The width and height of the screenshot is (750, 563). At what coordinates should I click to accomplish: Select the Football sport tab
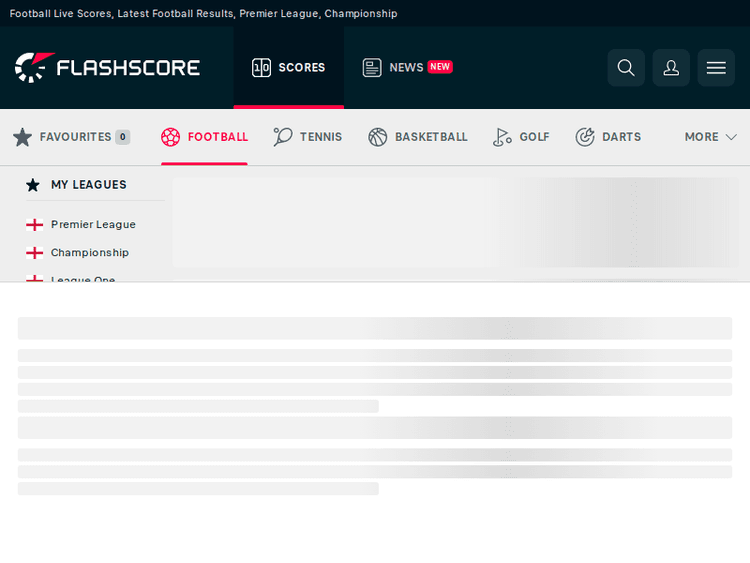coord(204,137)
